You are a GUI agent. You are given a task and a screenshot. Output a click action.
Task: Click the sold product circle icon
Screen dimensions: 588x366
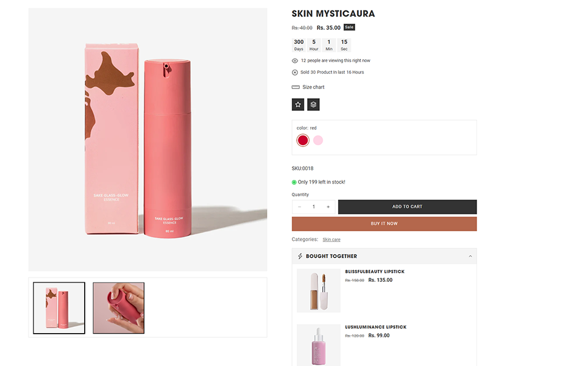pos(295,72)
